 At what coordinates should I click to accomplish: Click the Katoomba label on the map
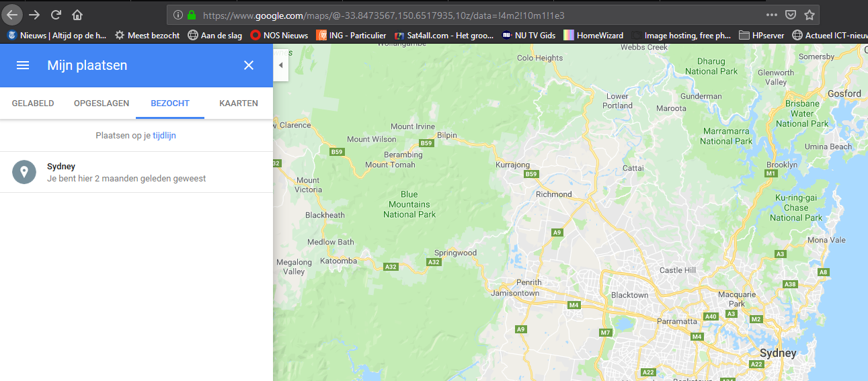(338, 260)
